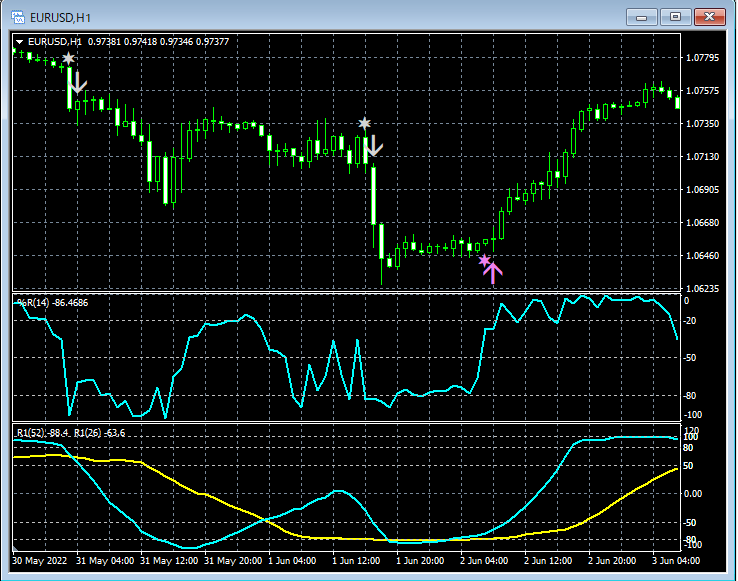Select the pink up arrow buy signal

(x=494, y=272)
